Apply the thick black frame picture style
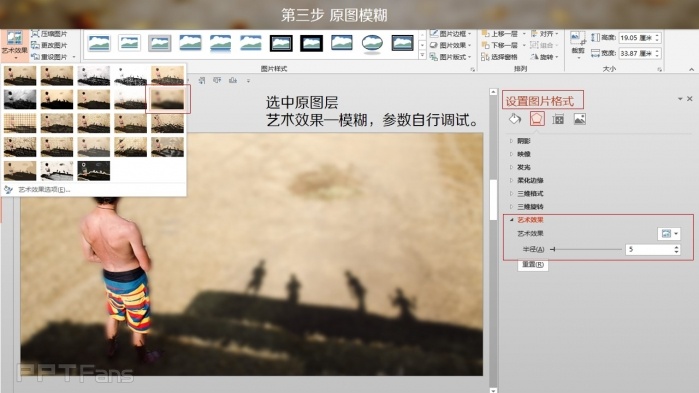 tap(311, 43)
